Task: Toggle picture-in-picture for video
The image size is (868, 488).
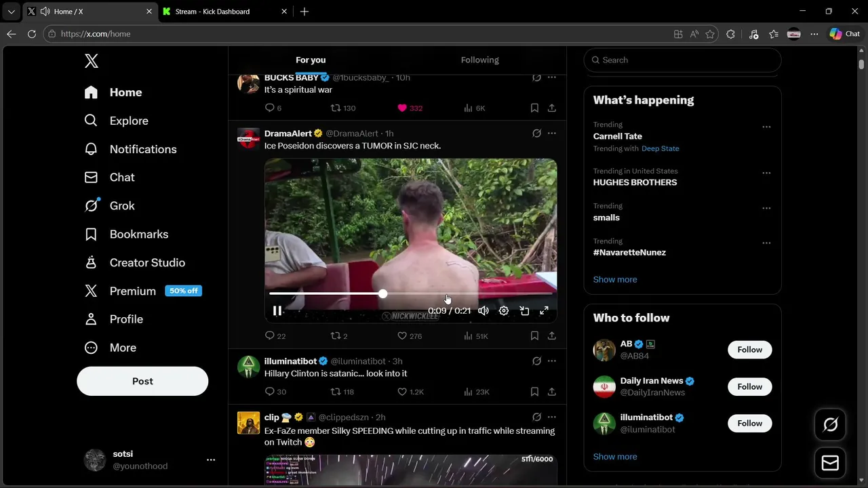Action: coord(524,310)
